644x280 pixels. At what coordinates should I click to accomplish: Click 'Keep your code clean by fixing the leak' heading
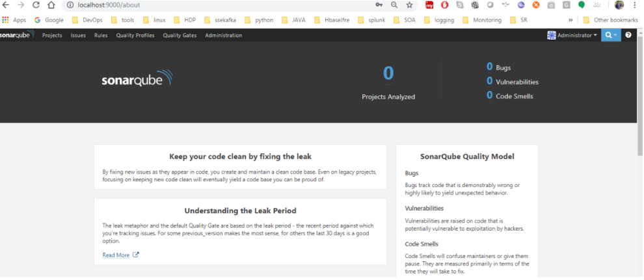[x=240, y=157]
